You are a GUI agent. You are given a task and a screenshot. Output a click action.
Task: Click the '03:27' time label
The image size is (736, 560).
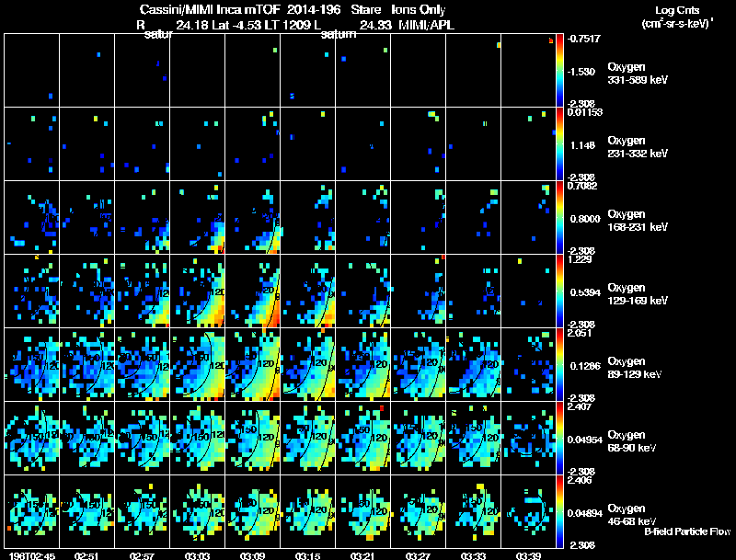click(x=419, y=556)
